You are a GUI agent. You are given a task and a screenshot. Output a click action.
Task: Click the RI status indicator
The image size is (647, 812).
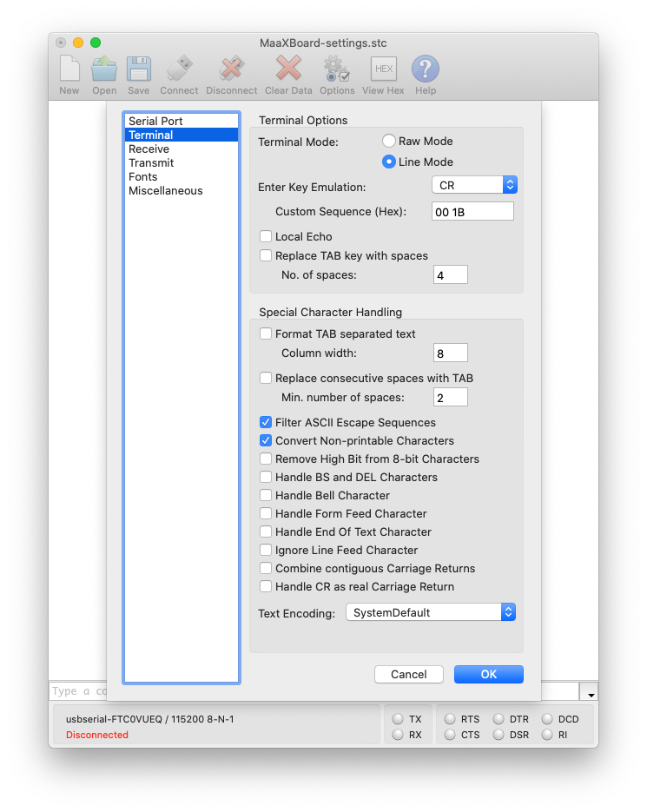[x=547, y=735]
